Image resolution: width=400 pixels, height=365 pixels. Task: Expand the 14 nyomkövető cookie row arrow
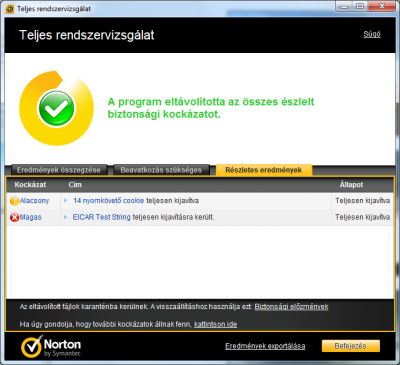[66, 201]
